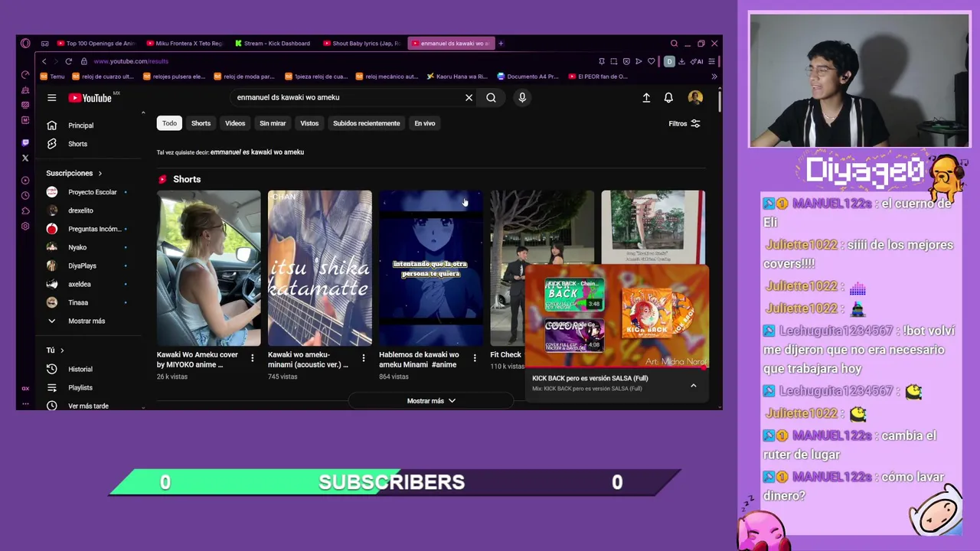Open Principal home in the sidebar
980x551 pixels.
[80, 126]
